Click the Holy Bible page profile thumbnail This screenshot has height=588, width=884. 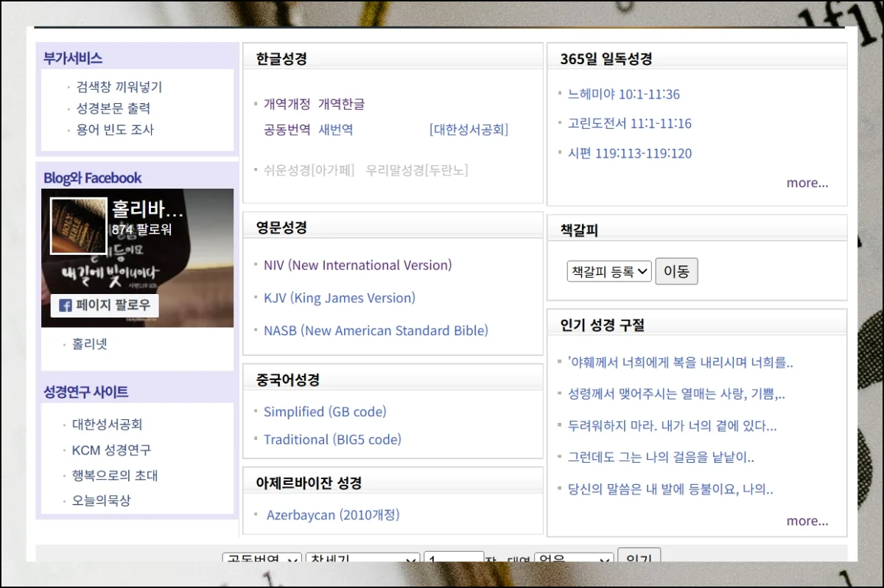(78, 226)
